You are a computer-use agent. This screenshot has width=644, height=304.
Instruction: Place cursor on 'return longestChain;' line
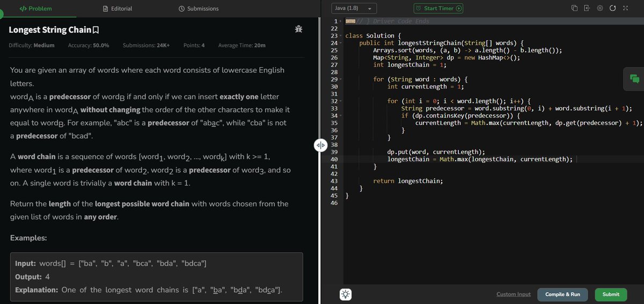[408, 181]
